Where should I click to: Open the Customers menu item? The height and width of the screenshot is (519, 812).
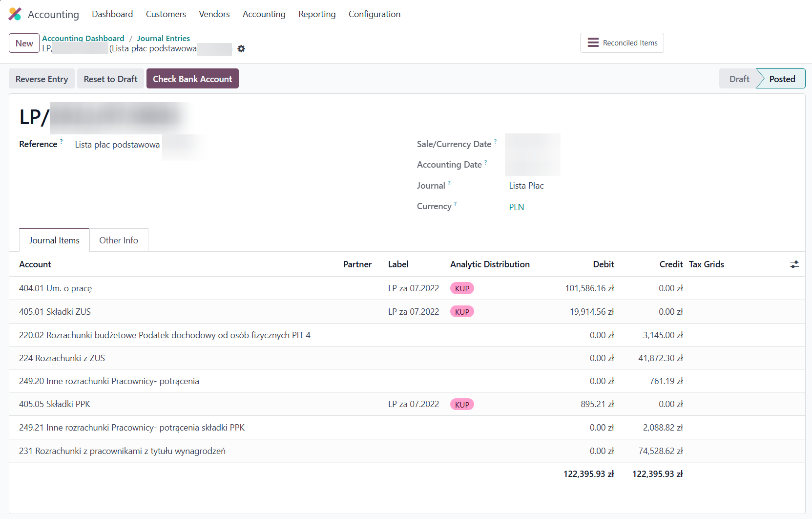166,14
